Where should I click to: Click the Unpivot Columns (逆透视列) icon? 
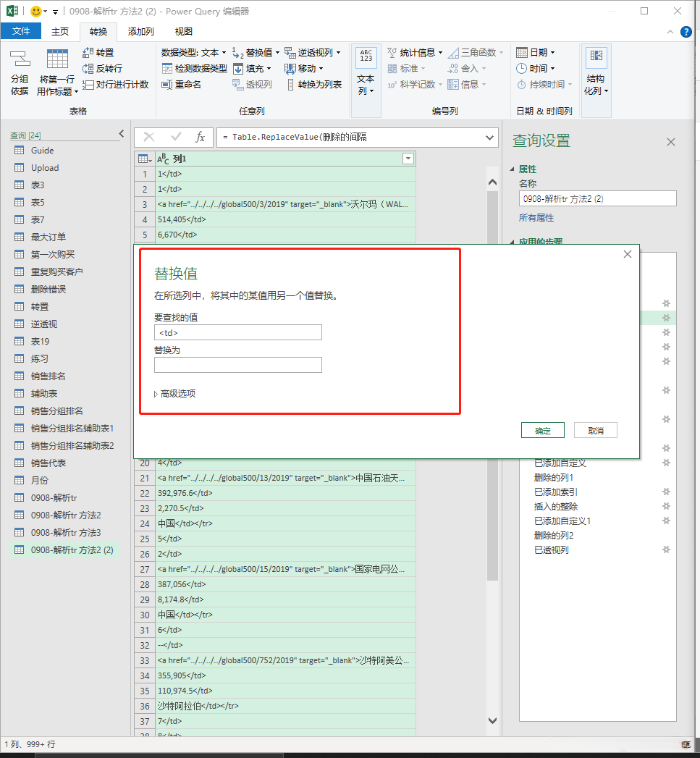click(290, 52)
